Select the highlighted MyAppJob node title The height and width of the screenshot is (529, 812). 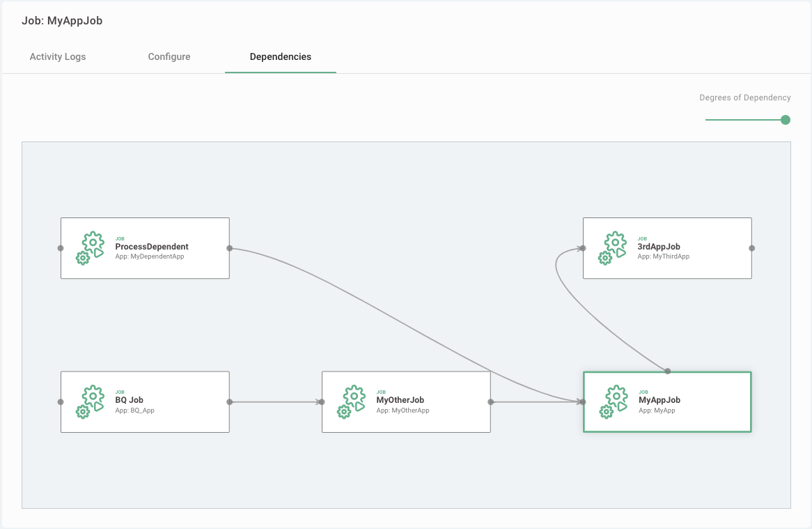659,400
